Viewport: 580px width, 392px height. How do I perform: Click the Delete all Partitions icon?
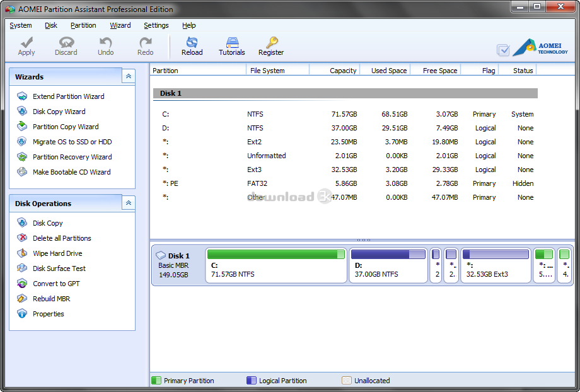coord(22,238)
